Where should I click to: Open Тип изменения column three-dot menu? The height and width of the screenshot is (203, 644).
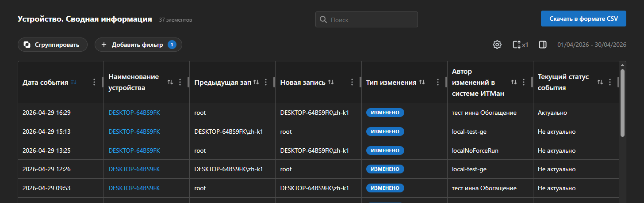coord(438,82)
